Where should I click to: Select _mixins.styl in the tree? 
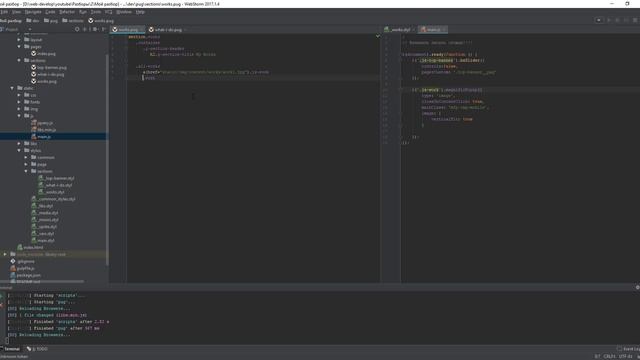45,220
